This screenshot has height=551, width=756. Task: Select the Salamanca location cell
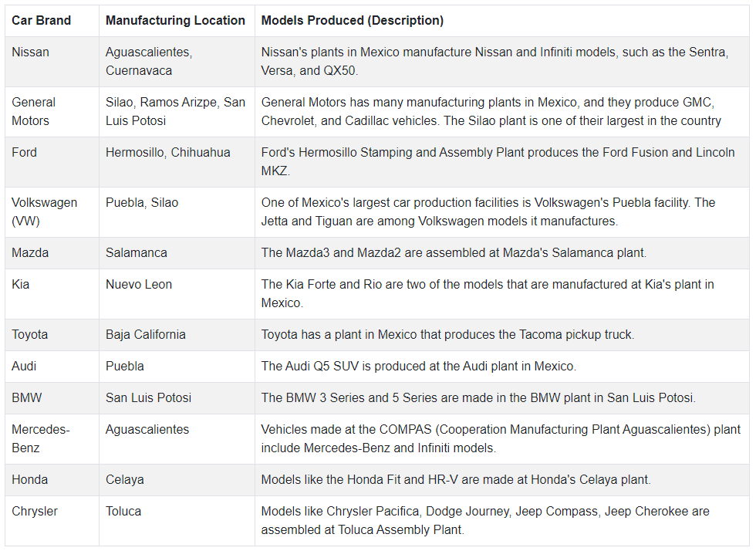(x=177, y=253)
